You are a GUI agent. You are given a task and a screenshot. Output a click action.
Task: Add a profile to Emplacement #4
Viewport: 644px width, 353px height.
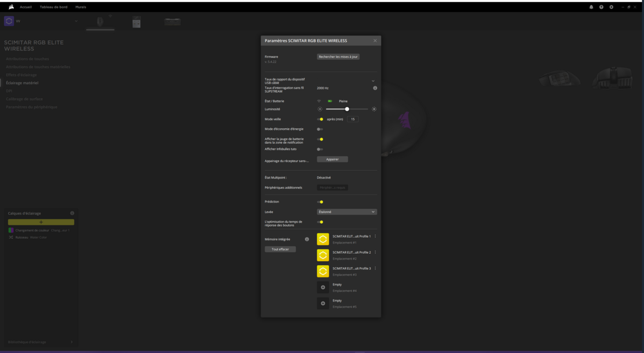click(323, 287)
